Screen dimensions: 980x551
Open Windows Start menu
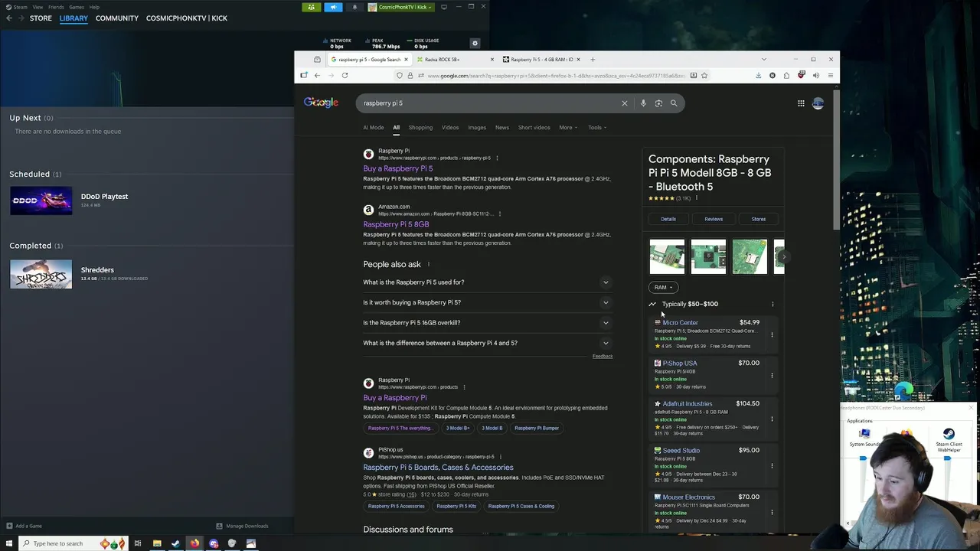8,543
